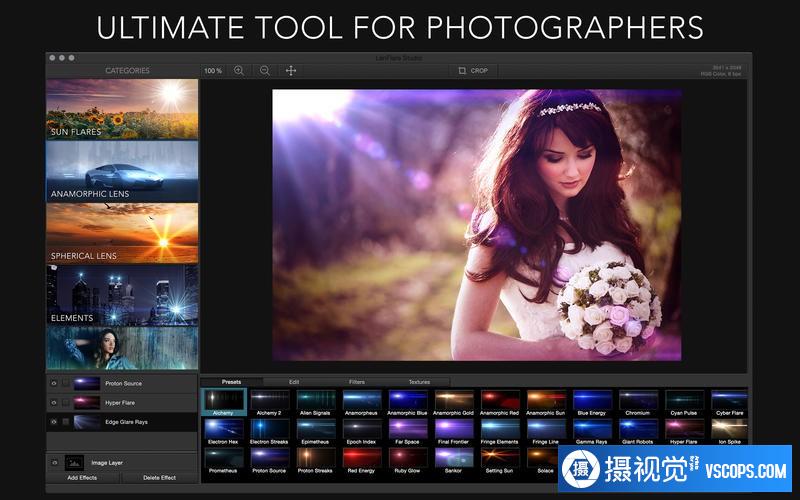Choose the Epoch Index preset
Screen dimensions: 800x500
pyautogui.click(x=361, y=432)
